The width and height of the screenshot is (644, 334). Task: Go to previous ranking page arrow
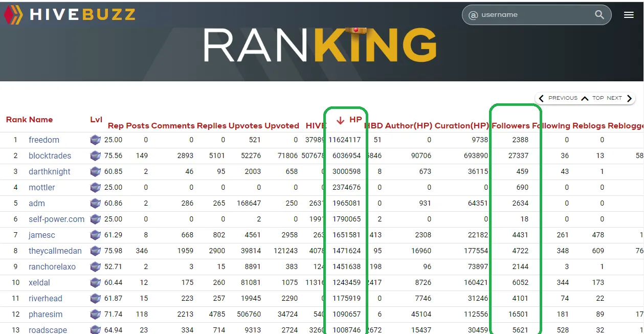click(x=541, y=98)
